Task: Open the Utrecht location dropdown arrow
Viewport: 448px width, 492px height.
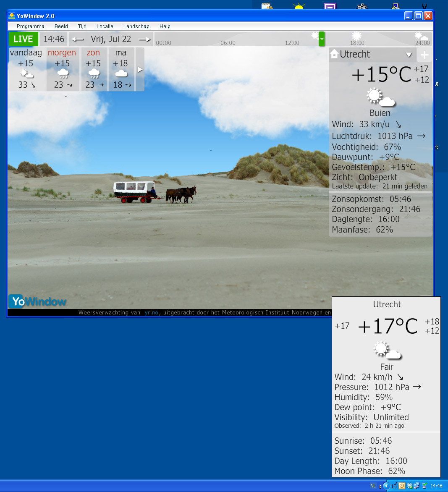Action: tap(409, 55)
